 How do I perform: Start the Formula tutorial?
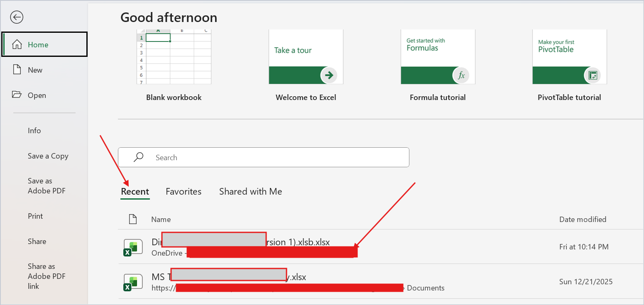(x=438, y=57)
